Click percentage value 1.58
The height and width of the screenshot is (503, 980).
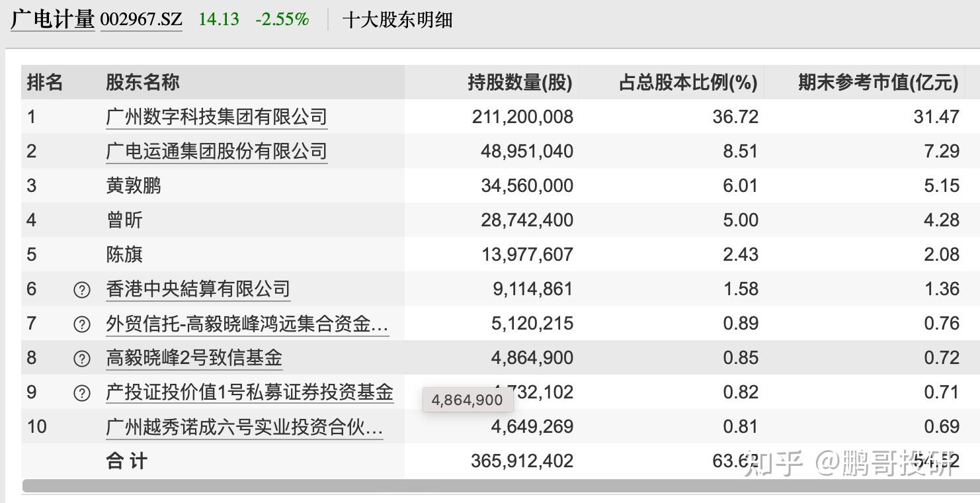(x=741, y=289)
